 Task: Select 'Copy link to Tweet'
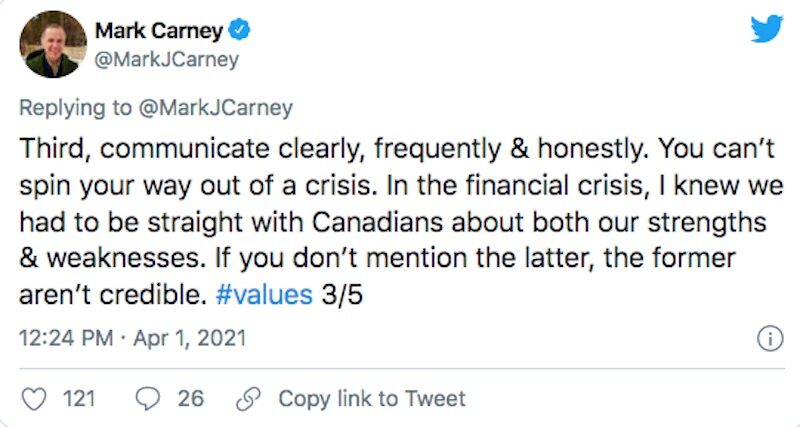point(372,398)
